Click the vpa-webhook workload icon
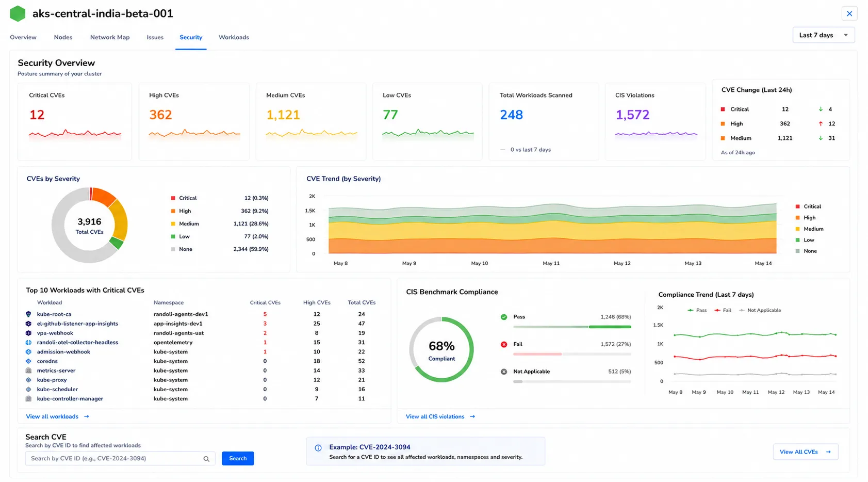868x482 pixels. coord(28,333)
